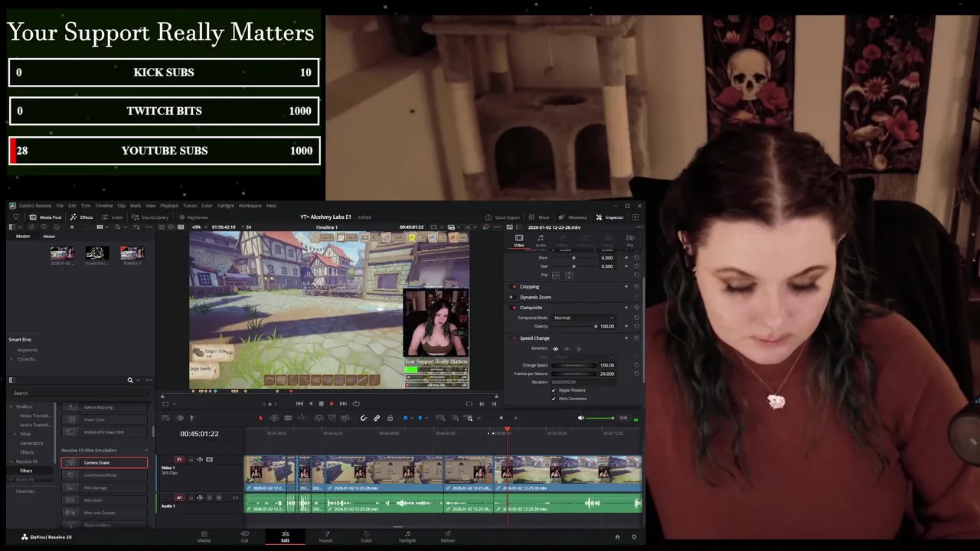Screen dimensions: 980x551
Task: Uncheck Pitch Correction checkbox
Action: pos(554,399)
